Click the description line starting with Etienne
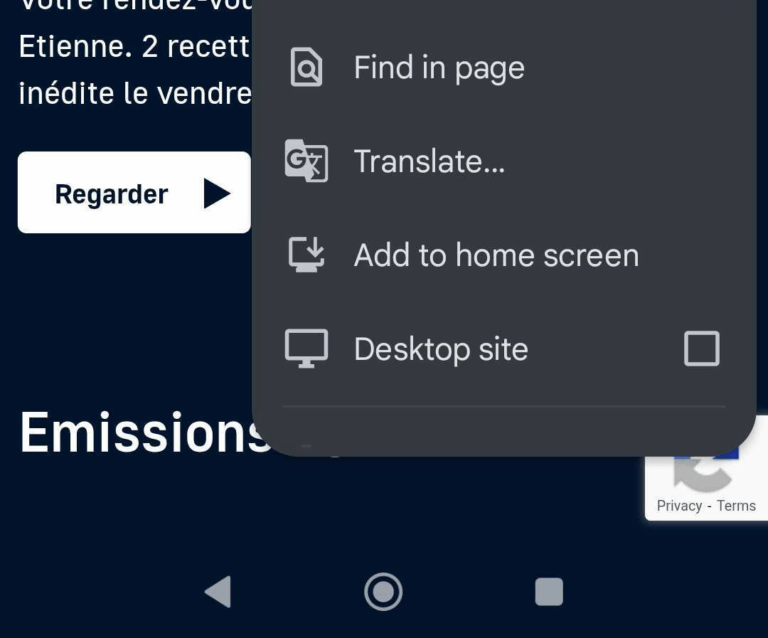Screen dimensions: 768x638 coord(133,47)
